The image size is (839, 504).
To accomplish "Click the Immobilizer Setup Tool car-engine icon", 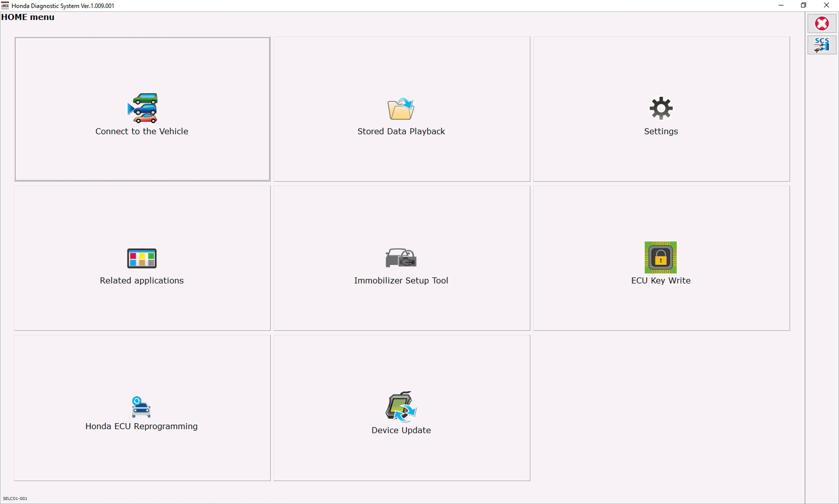I will 401,258.
